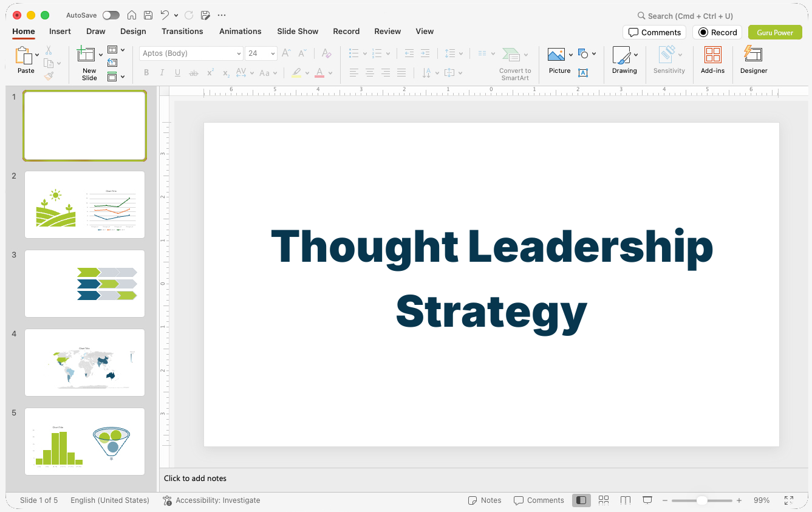Apply strikethrough formatting

coord(194,73)
